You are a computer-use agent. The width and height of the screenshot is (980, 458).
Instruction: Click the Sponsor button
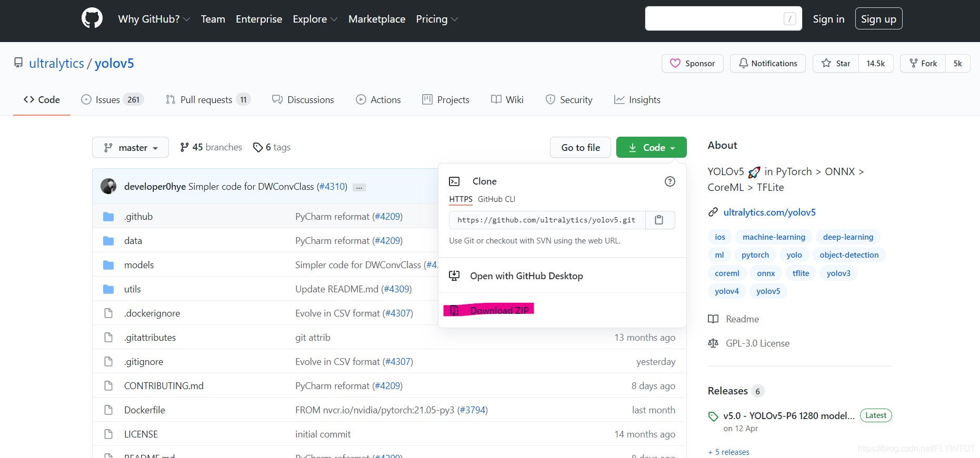pyautogui.click(x=692, y=63)
